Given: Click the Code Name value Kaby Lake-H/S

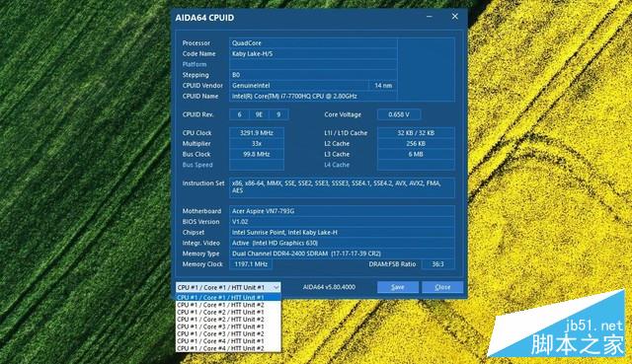Looking at the screenshot, I should 313,53.
